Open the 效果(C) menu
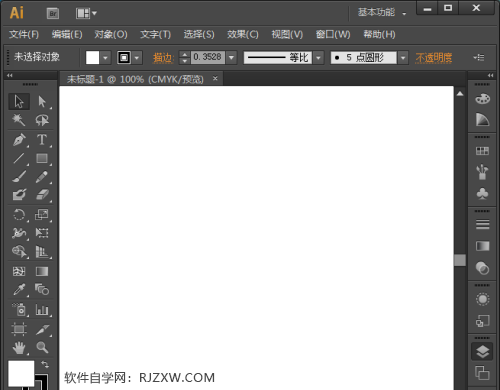 coord(243,34)
